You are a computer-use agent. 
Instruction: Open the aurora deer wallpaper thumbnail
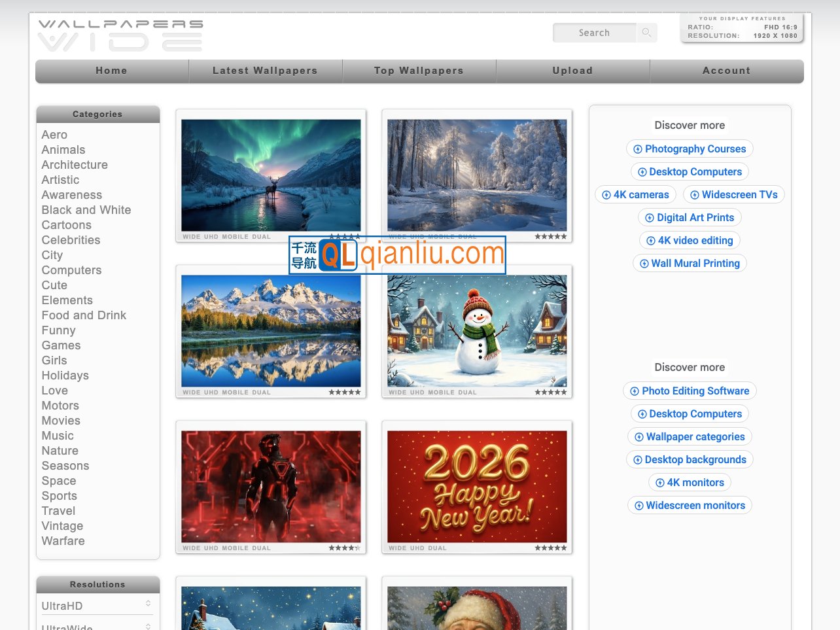point(271,175)
